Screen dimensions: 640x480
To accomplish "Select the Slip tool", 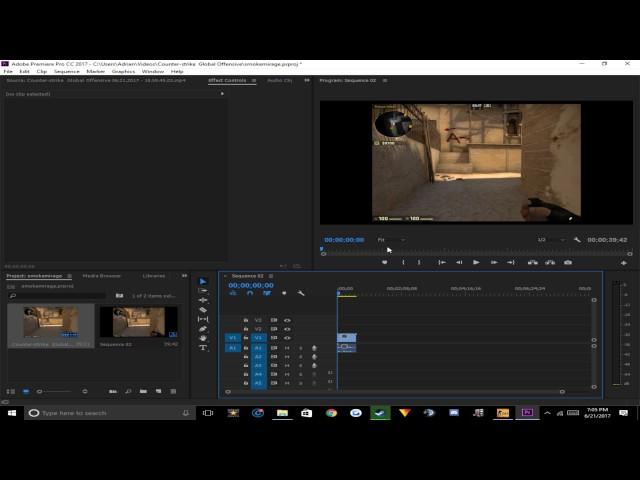I will pyautogui.click(x=203, y=319).
